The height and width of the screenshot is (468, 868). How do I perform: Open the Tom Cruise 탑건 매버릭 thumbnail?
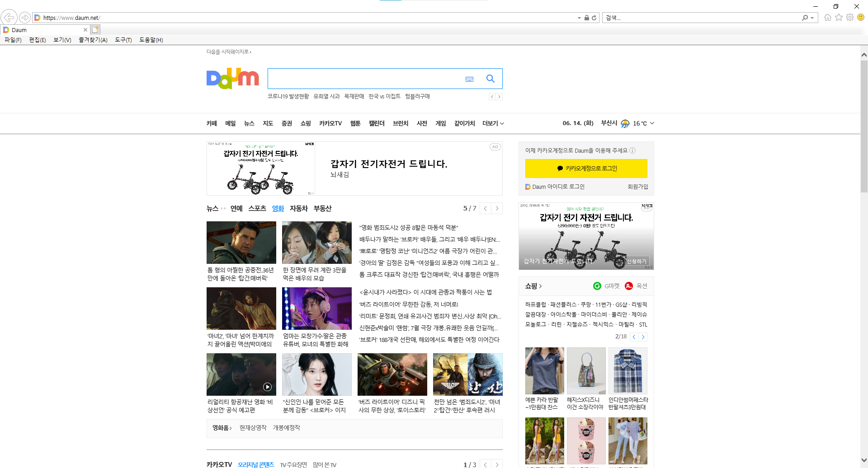coord(241,243)
